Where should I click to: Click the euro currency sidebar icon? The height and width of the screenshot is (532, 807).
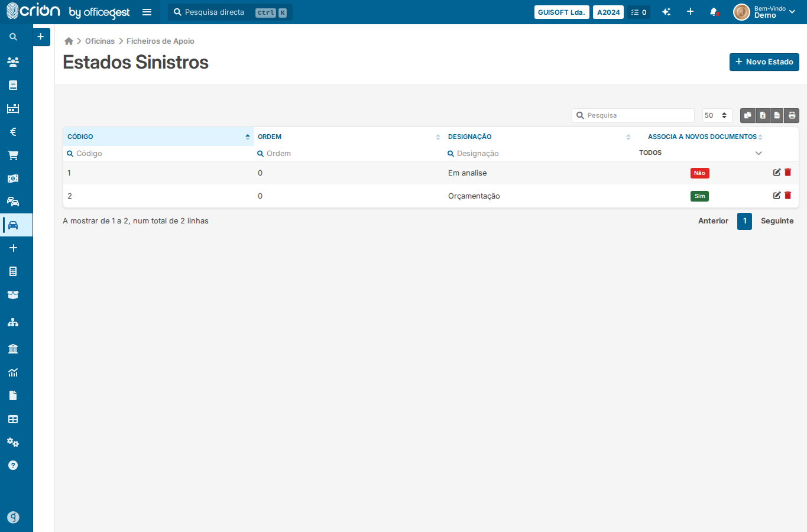coord(13,132)
